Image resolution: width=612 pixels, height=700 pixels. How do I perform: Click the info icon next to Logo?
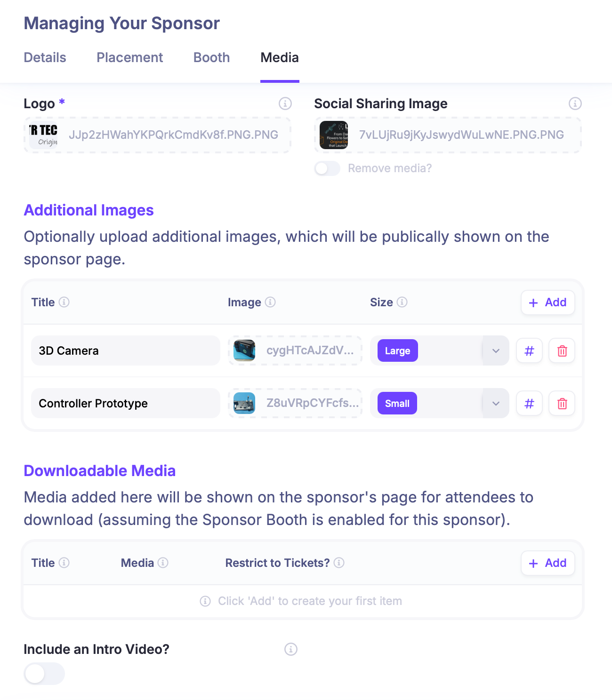[x=285, y=103]
